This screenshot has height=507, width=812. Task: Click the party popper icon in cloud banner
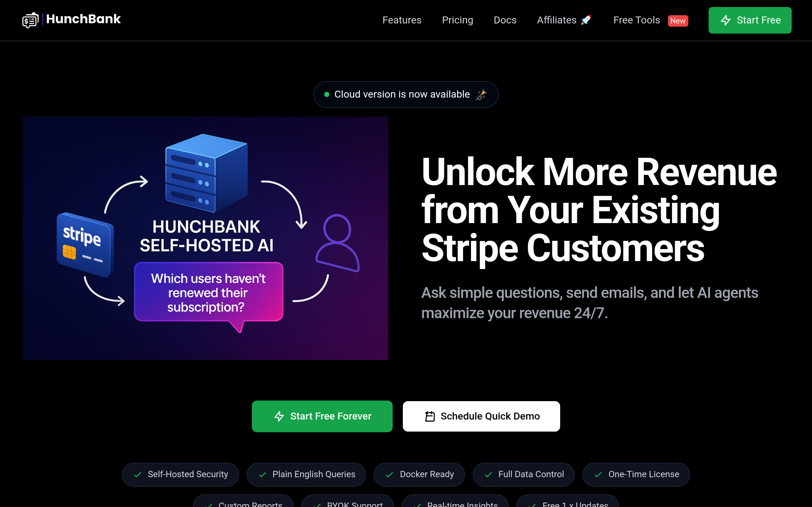(481, 94)
